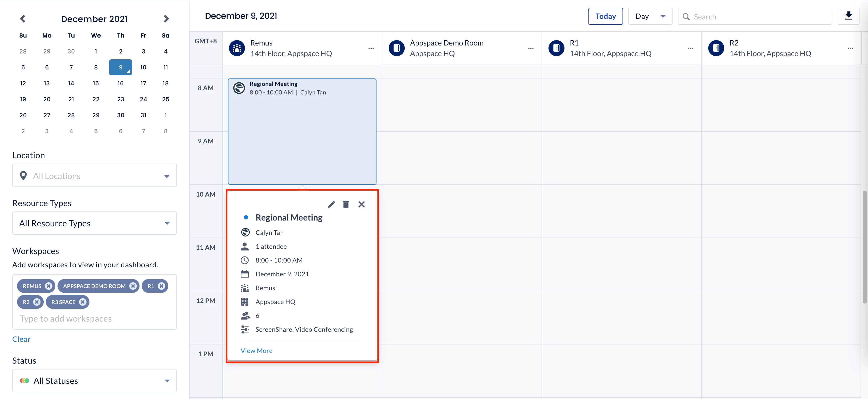This screenshot has width=868, height=399.
Task: Open the R2 column three-dot menu
Action: [850, 48]
